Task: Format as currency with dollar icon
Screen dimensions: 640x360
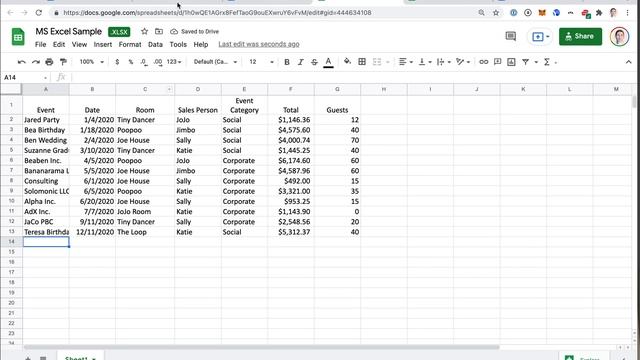Action: 117,62
